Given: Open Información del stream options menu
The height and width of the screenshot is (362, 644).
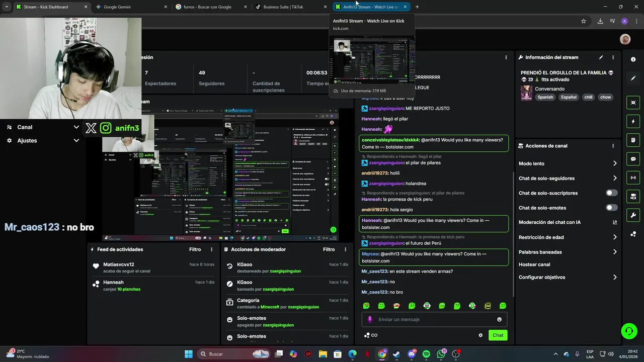Looking at the screenshot, I should click(x=613, y=57).
